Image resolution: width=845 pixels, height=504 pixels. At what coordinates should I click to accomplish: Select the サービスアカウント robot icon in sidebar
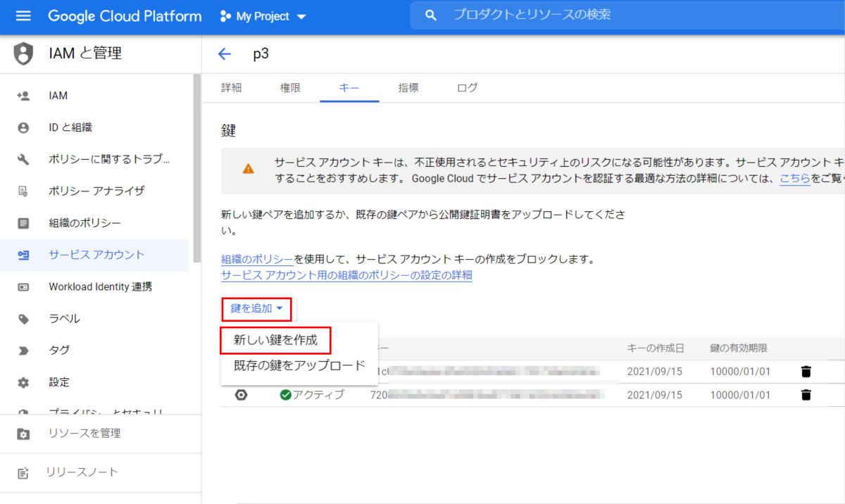(23, 255)
